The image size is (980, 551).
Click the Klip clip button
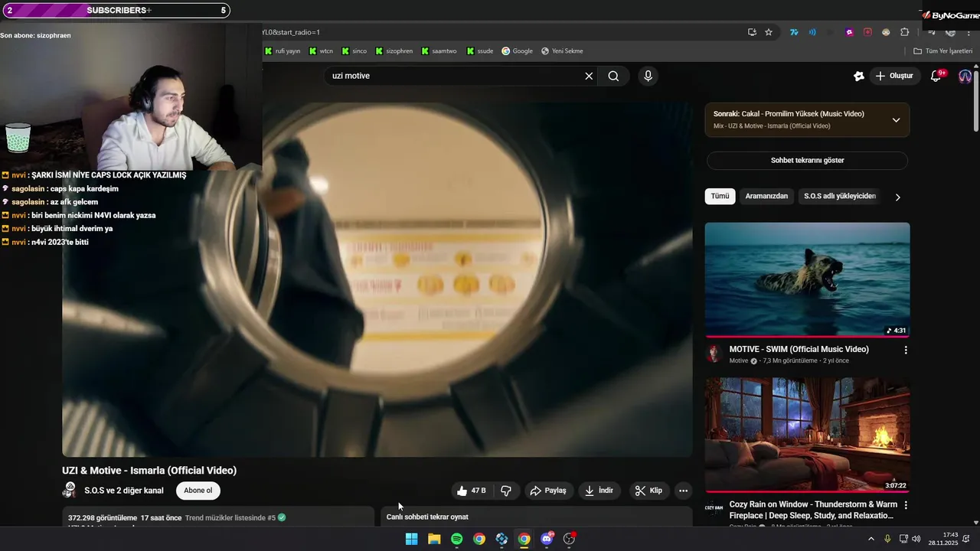pos(649,491)
